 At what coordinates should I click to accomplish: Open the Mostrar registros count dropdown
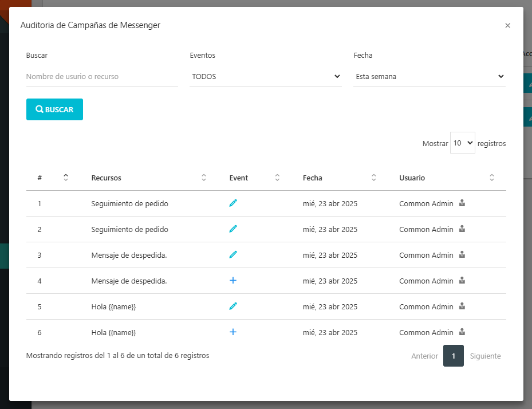coord(463,143)
